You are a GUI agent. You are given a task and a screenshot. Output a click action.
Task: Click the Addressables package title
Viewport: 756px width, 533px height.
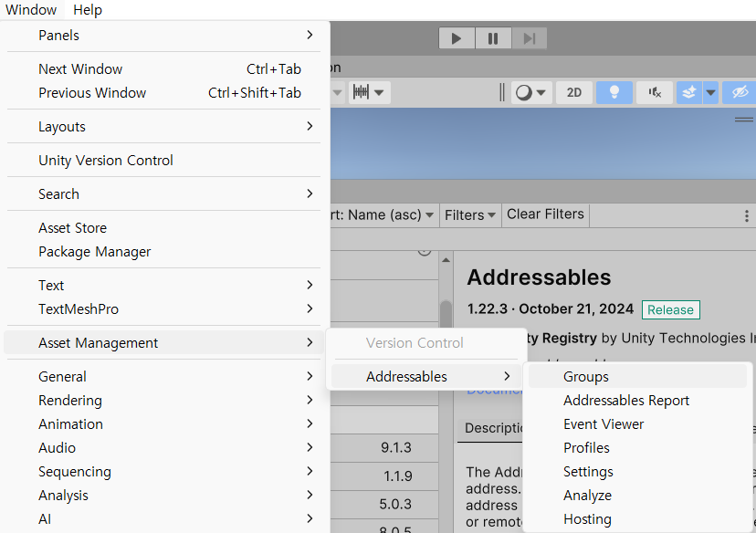pos(539,277)
